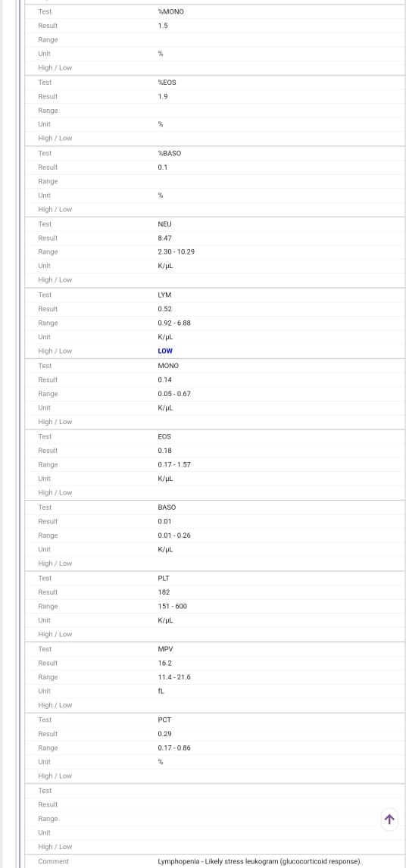409x868 pixels.
Task: Click the PLT range 151 - 600
Action: click(x=172, y=606)
